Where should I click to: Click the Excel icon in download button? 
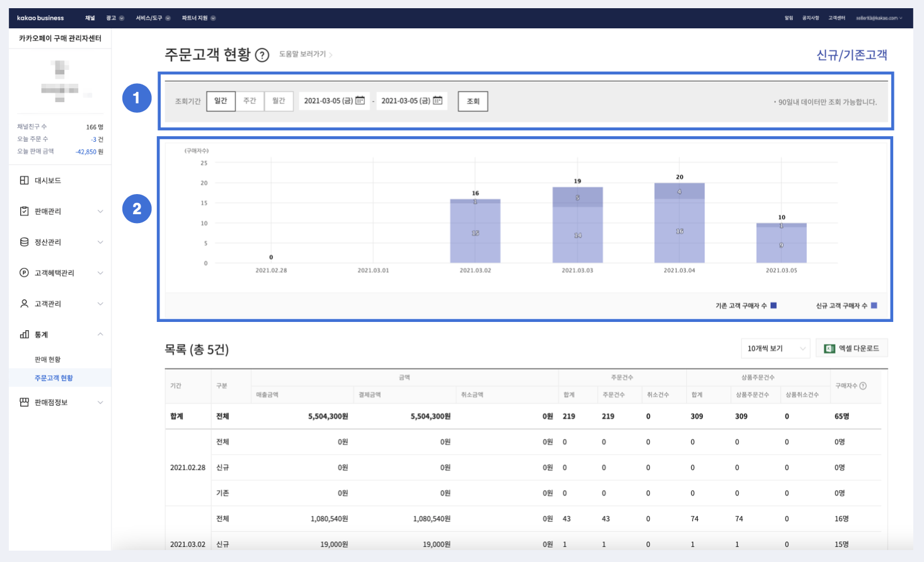(829, 348)
